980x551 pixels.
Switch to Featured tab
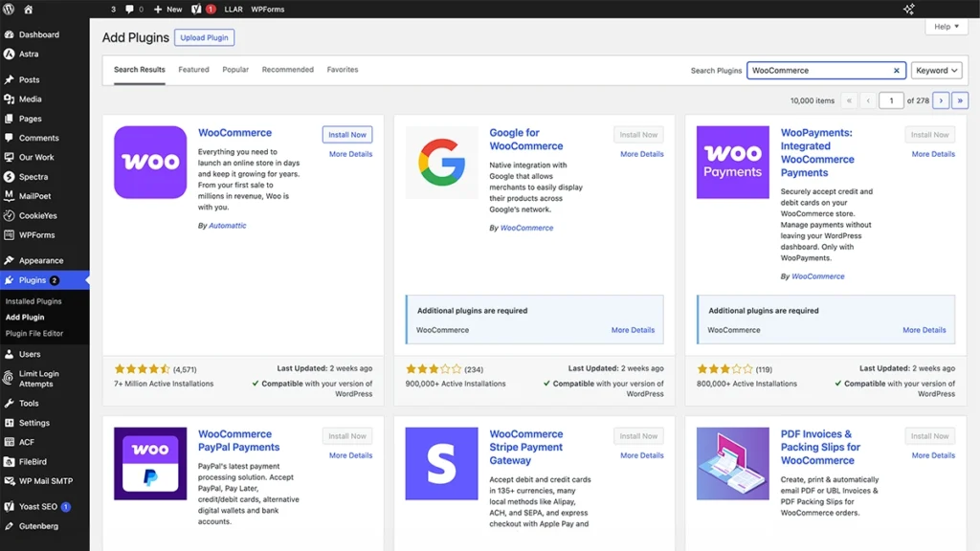(193, 69)
